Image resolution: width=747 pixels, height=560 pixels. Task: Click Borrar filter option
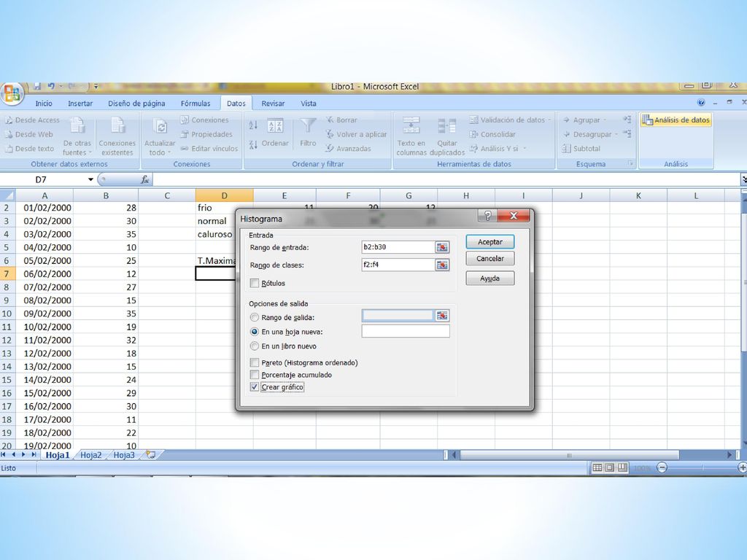[x=341, y=120]
